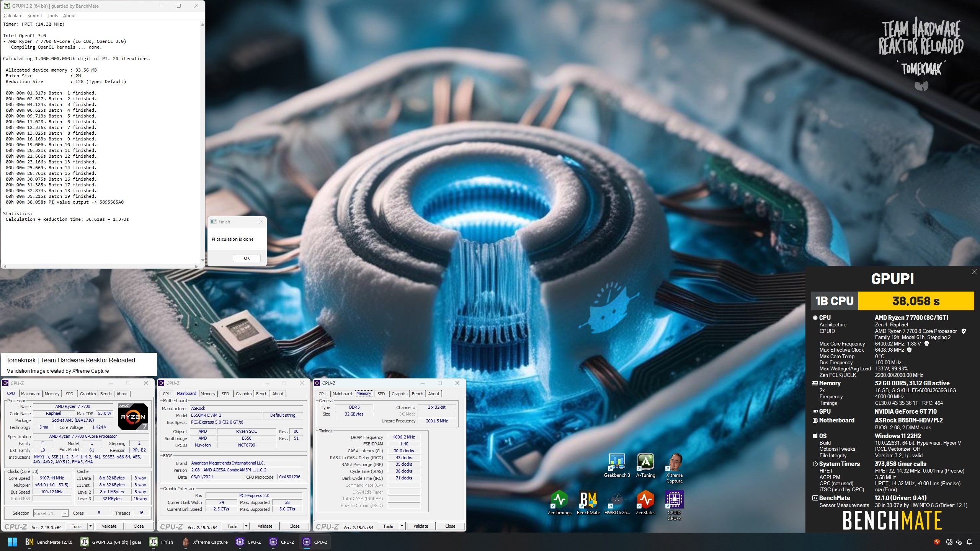Click the GPUPI scrollbar down arrow
Screen dimensions: 980x551
pyautogui.click(x=203, y=260)
